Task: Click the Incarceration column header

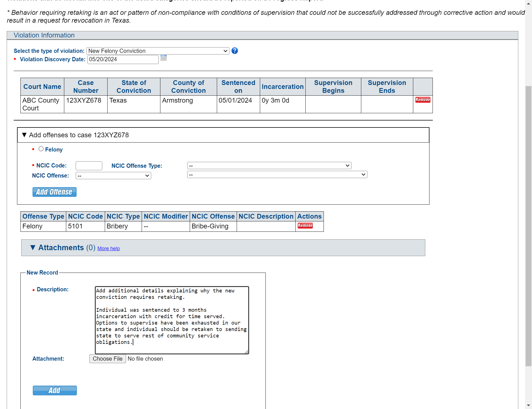Action: tap(283, 87)
